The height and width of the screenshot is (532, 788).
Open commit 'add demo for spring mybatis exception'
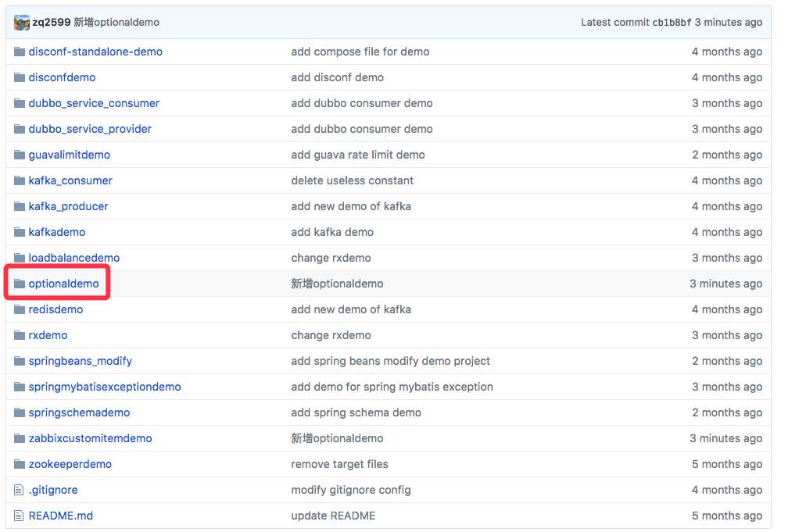[392, 387]
